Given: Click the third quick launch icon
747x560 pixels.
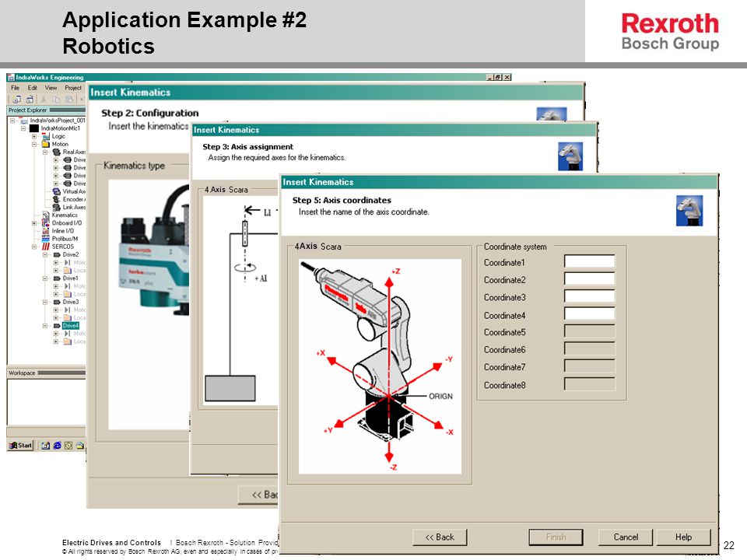Looking at the screenshot, I should [68, 446].
